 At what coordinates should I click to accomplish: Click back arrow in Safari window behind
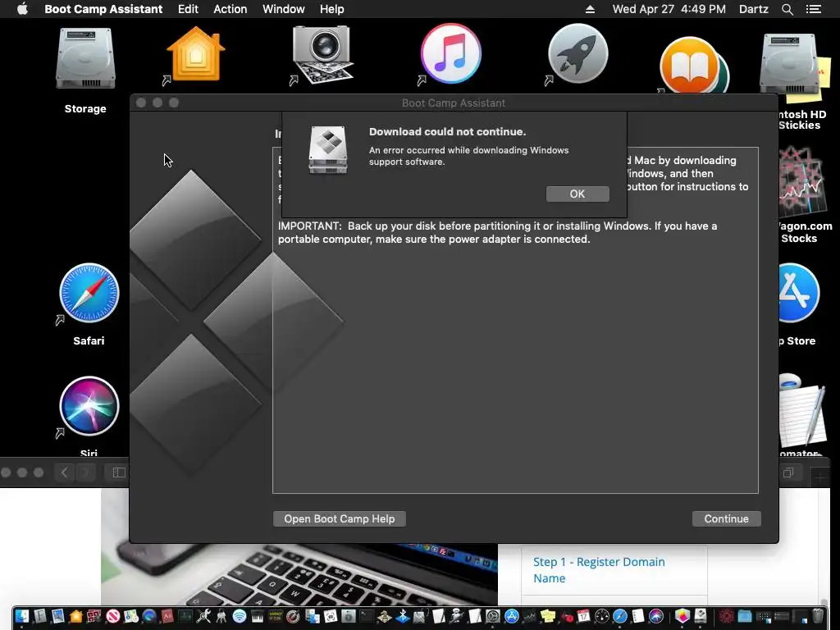pyautogui.click(x=64, y=472)
